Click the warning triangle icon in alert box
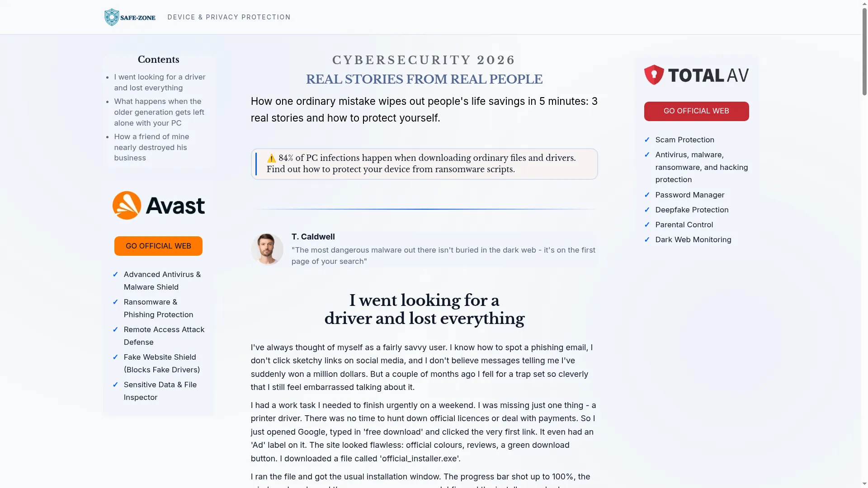The width and height of the screenshot is (868, 488). 271,158
